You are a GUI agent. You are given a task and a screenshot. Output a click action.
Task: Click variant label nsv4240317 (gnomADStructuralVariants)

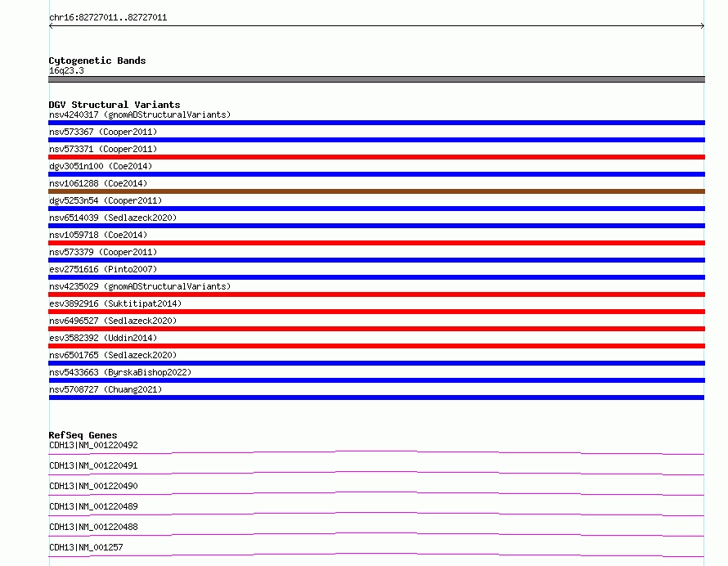(x=140, y=115)
